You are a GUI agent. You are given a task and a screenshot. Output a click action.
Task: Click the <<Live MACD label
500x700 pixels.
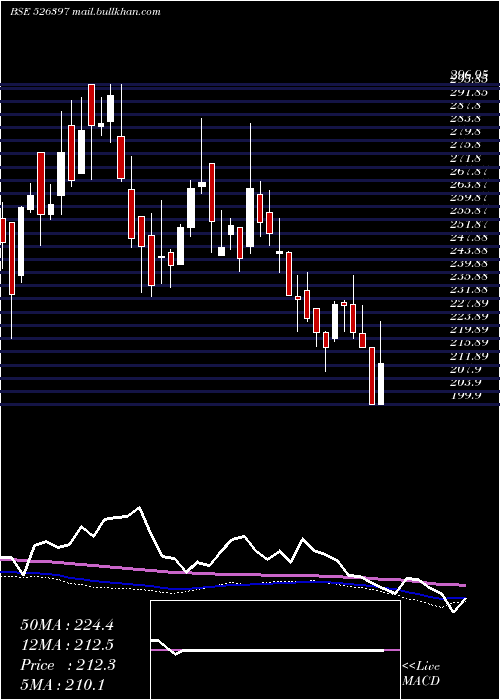(421, 674)
